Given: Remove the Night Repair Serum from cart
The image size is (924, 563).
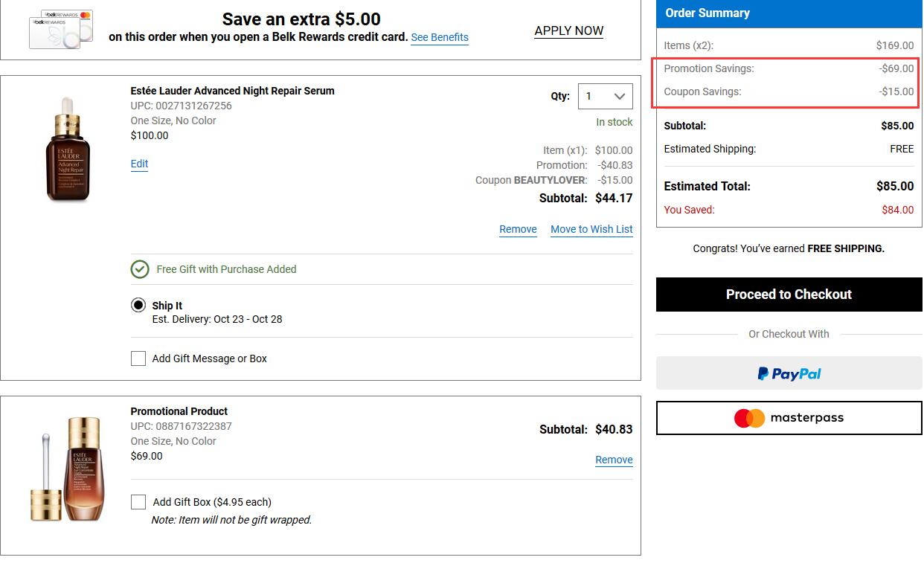Looking at the screenshot, I should tap(518, 229).
